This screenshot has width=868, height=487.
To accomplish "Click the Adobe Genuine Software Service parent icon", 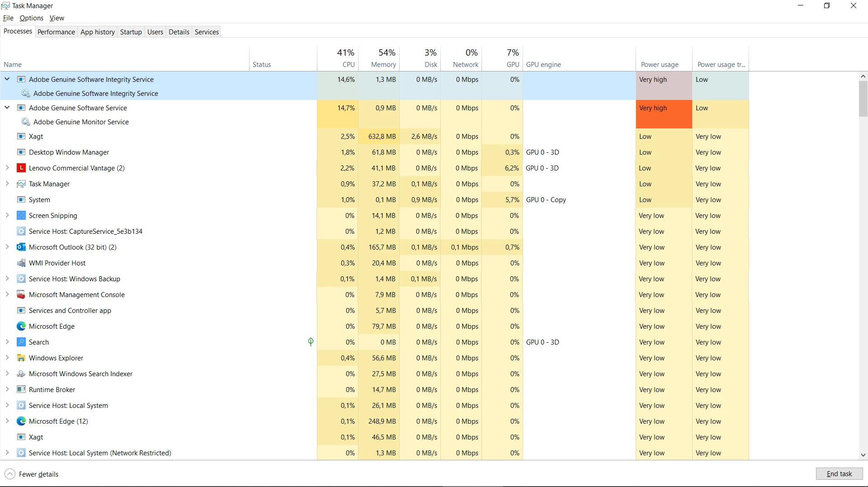I will pyautogui.click(x=21, y=108).
